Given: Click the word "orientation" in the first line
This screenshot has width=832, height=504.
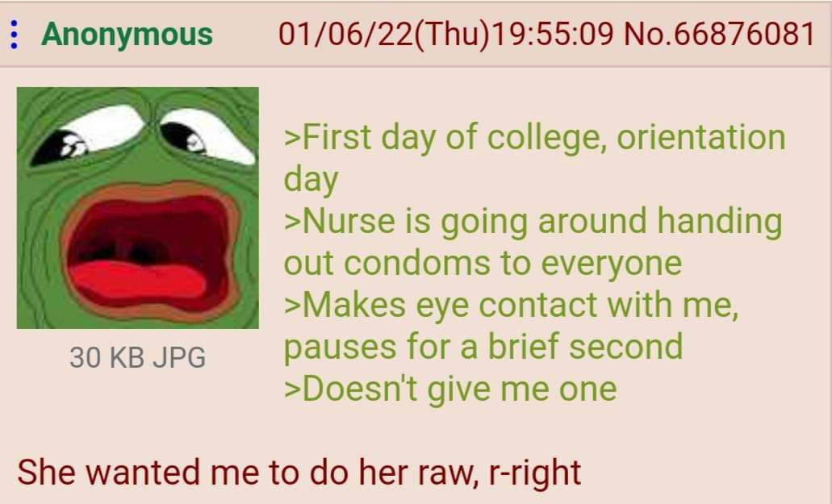Looking at the screenshot, I should coord(701,137).
